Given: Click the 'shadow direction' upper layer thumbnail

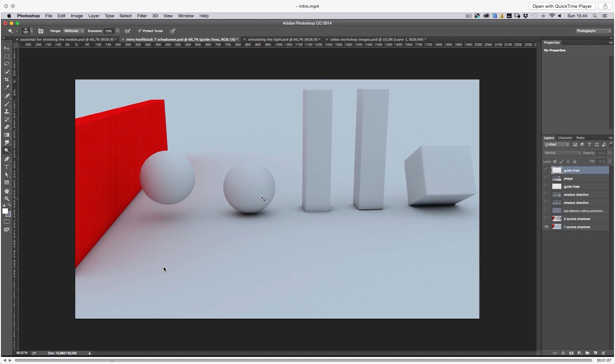Looking at the screenshot, I should [557, 194].
